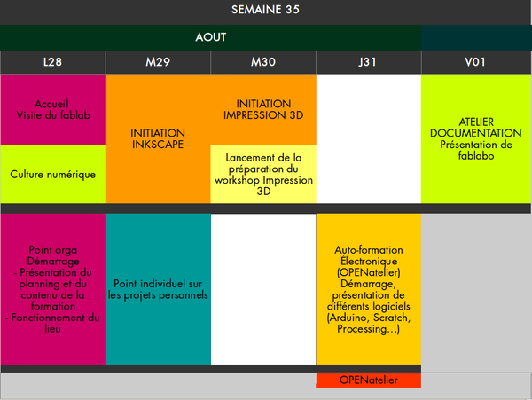Select the grey V01 afternoon slot
This screenshot has width=532, height=400.
coord(475,288)
